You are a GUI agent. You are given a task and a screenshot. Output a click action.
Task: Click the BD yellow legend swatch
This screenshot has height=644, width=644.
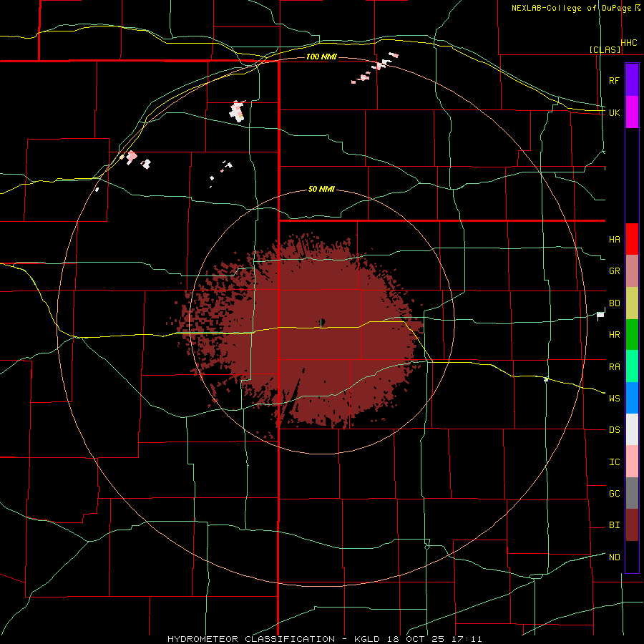(x=632, y=303)
